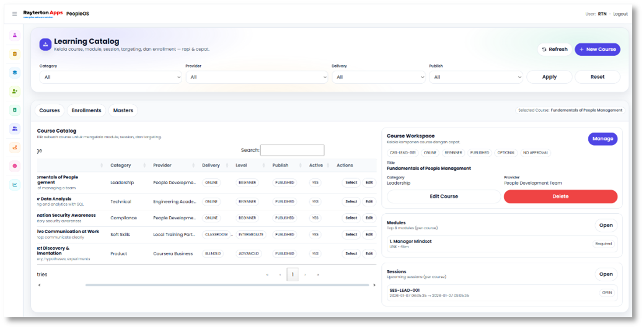Open the Provider filter dropdown

pos(256,77)
